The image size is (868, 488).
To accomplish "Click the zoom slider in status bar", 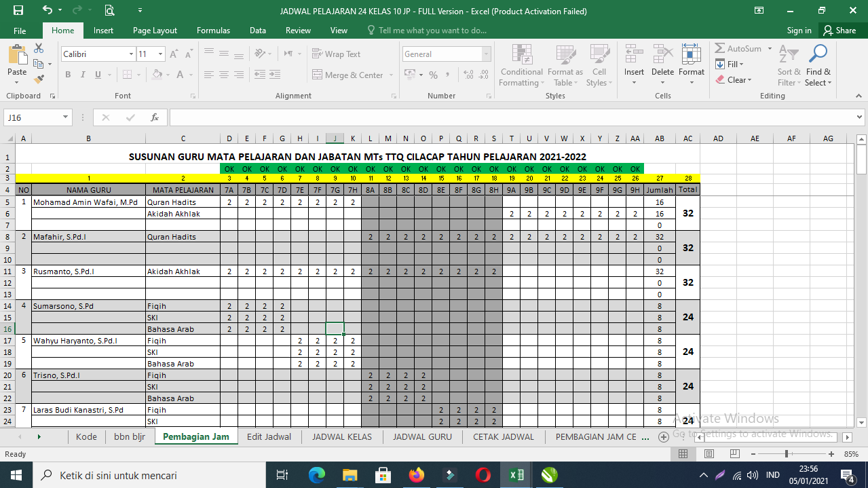I will click(787, 453).
